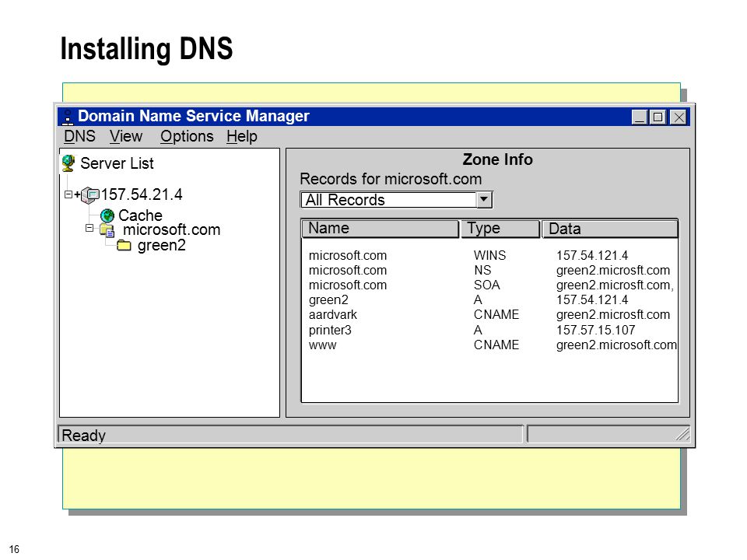Screen dimensions: 747x560
Task: Select the Cache tree item
Action: click(x=140, y=215)
